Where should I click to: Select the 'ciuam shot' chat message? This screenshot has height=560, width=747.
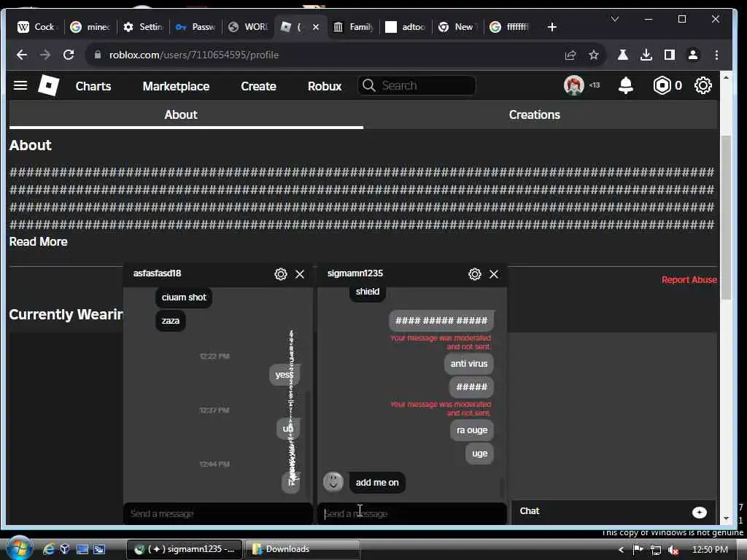[x=184, y=297]
